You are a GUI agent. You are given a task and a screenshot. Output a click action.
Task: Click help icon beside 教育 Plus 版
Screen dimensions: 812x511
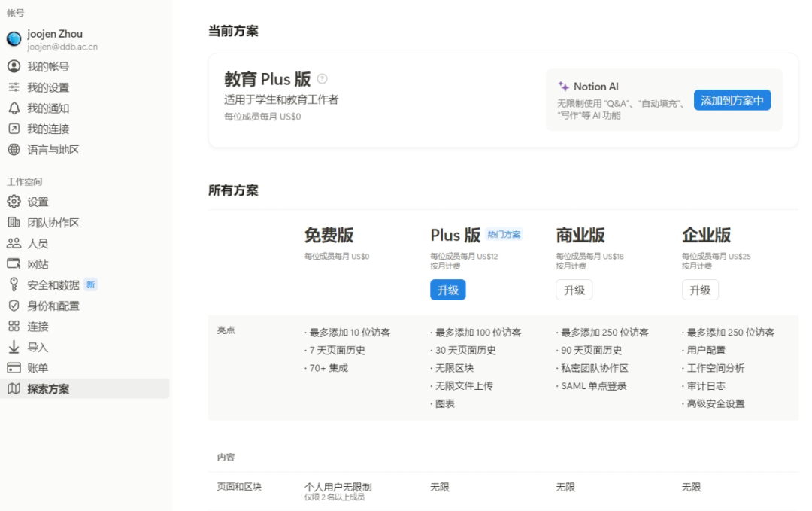click(x=322, y=79)
